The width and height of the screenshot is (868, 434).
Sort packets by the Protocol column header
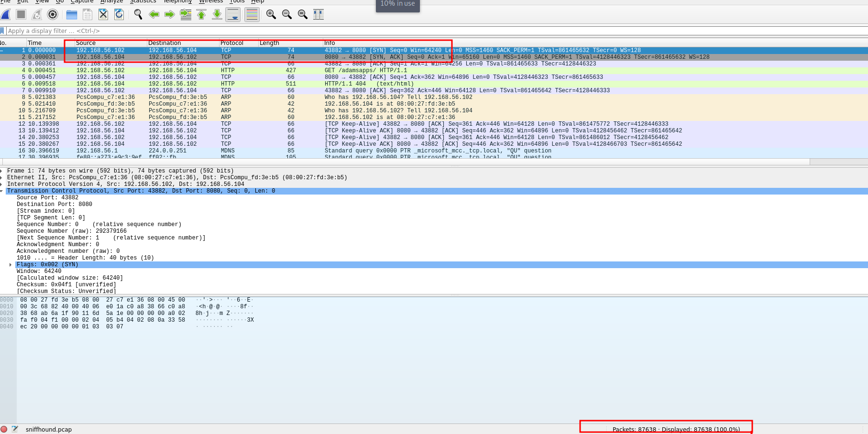tap(232, 43)
